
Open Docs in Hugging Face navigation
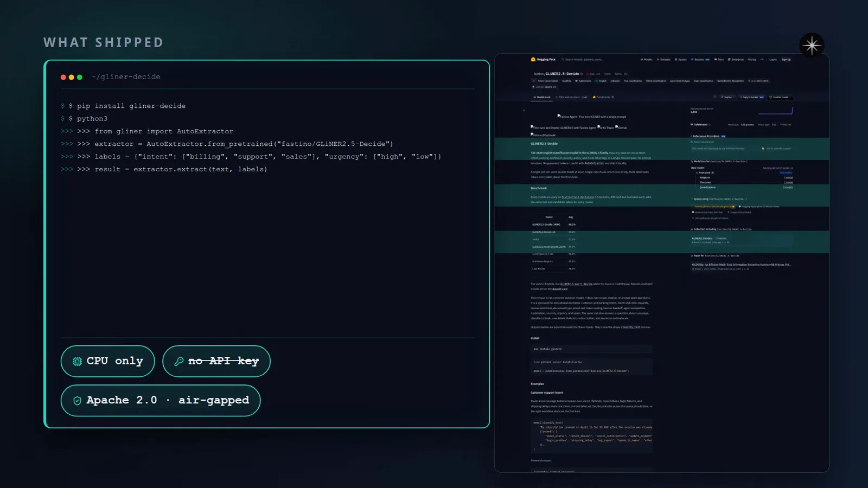[x=719, y=60]
